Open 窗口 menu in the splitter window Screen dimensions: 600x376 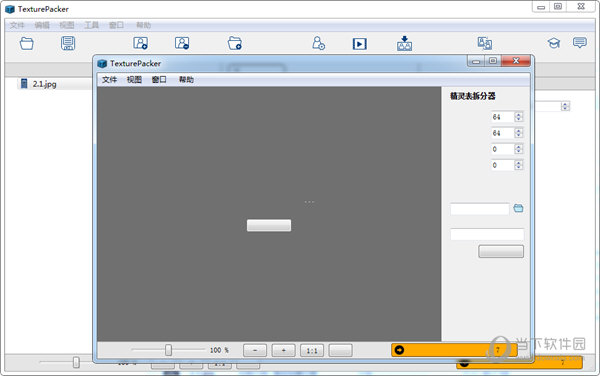tap(159, 80)
